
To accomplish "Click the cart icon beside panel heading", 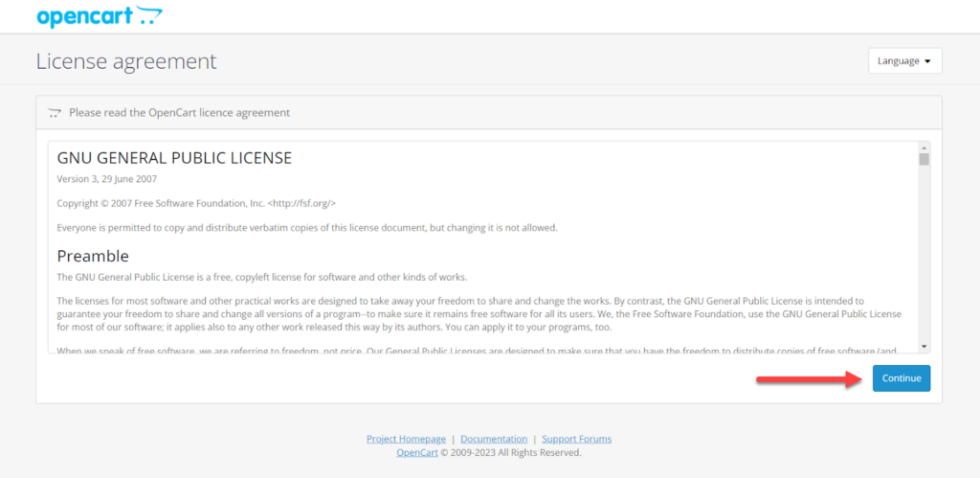I will 55,113.
